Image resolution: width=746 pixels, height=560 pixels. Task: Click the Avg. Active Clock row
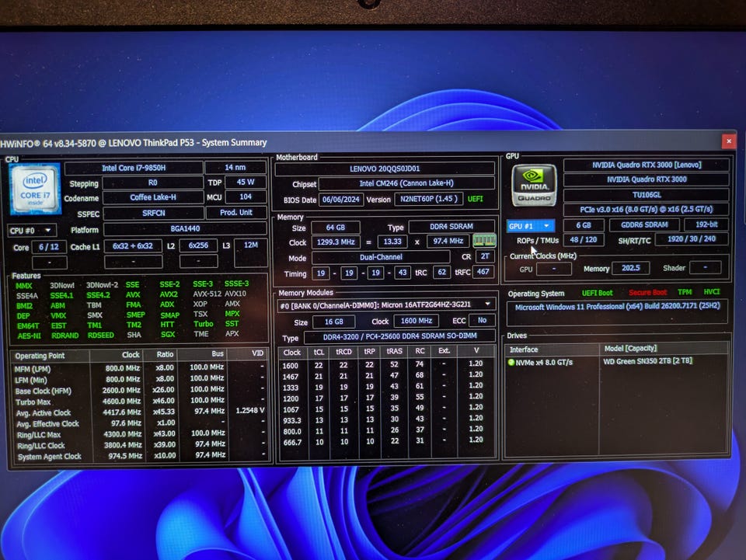coord(140,412)
